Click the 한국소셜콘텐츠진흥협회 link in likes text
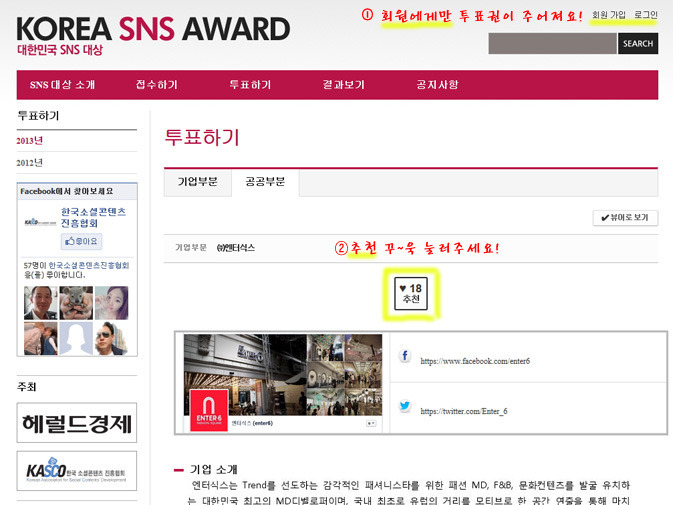The width and height of the screenshot is (673, 505). tap(88, 265)
